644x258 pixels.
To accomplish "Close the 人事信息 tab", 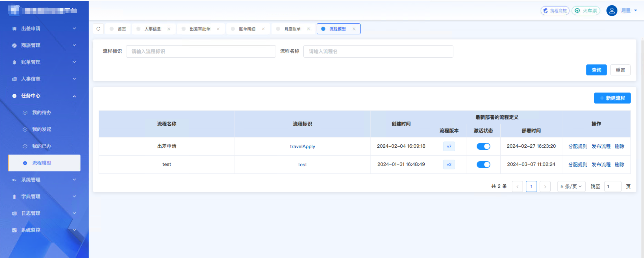I will (x=169, y=29).
